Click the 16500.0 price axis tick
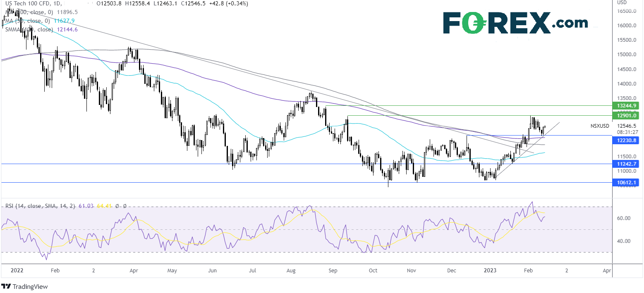 click(x=626, y=11)
